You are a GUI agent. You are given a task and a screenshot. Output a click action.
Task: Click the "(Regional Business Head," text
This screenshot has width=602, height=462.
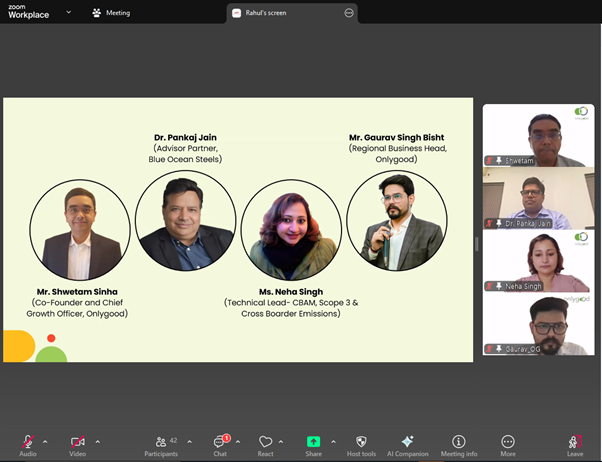(398, 148)
